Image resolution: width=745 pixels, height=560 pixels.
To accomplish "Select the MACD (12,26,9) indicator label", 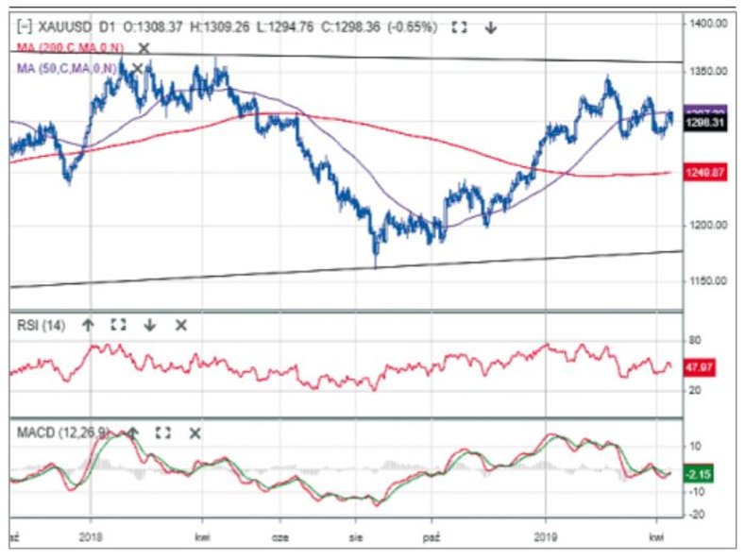I will (64, 433).
